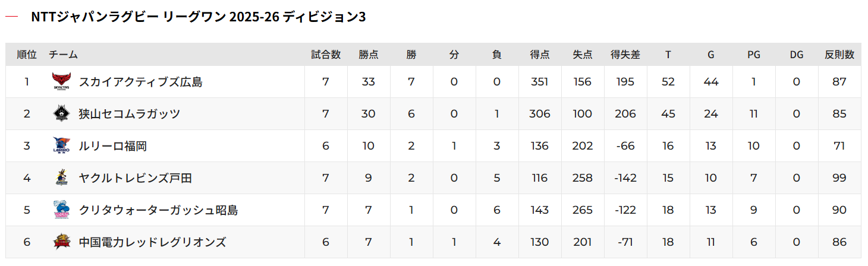This screenshot has height=266, width=868.
Task: Click the Skyactivs Hiroshima team logo
Action: click(61, 82)
